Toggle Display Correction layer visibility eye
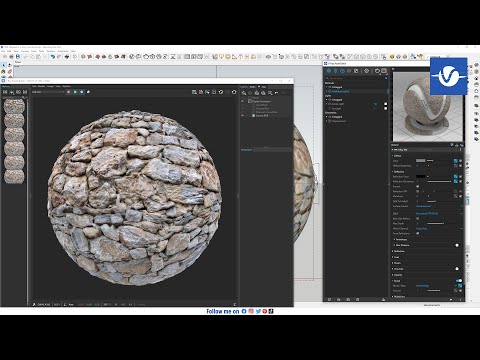This screenshot has width=480, height=360. click(x=242, y=101)
